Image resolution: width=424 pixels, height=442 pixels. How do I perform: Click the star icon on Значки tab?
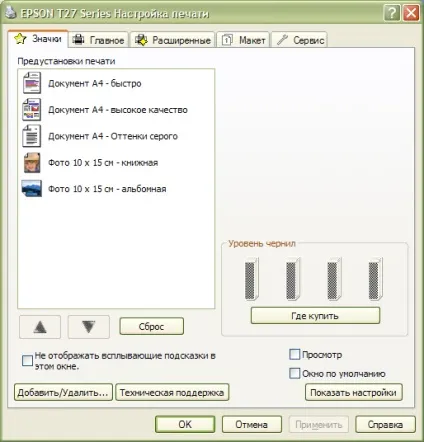click(x=20, y=39)
